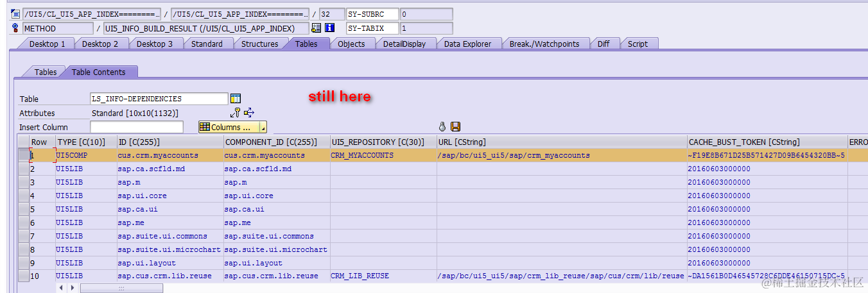Click COMPONENT_ID cell sap.suite.ui.commons
Image resolution: width=868 pixels, height=293 pixels.
click(x=276, y=236)
